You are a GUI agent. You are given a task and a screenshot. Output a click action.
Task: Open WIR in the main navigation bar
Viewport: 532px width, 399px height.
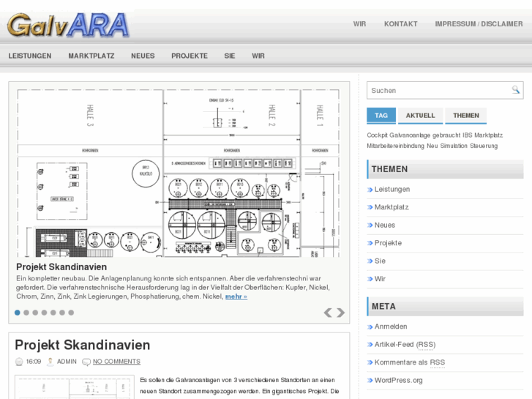pyautogui.click(x=258, y=56)
